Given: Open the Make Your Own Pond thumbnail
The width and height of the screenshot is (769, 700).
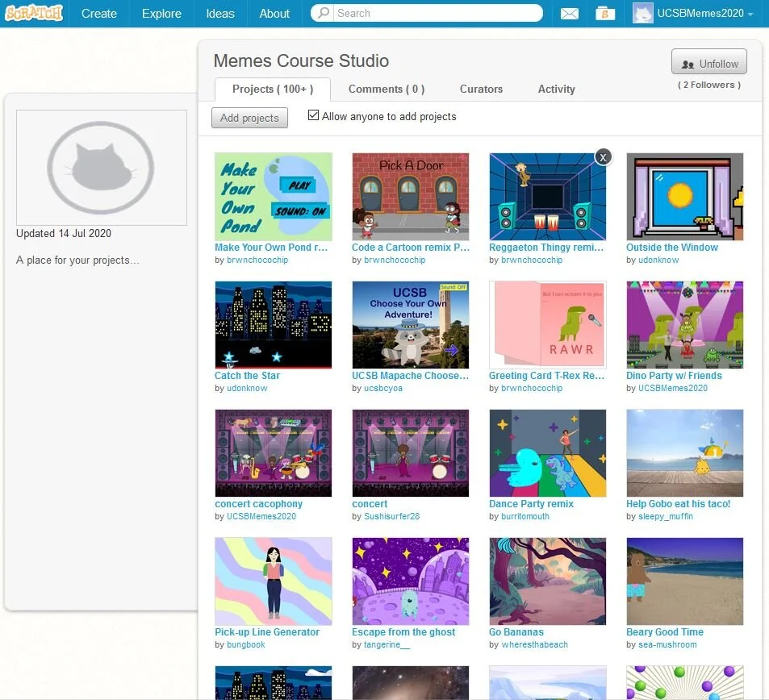Looking at the screenshot, I should coord(273,197).
